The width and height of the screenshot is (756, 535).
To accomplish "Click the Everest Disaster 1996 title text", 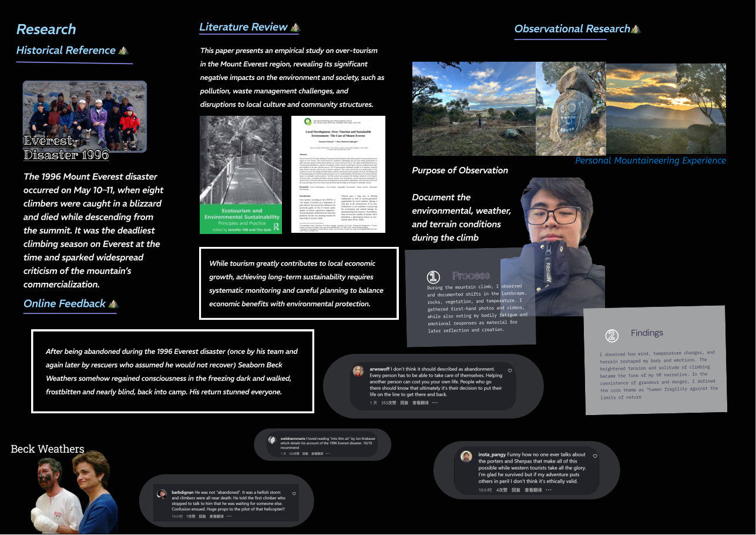I will (x=66, y=148).
